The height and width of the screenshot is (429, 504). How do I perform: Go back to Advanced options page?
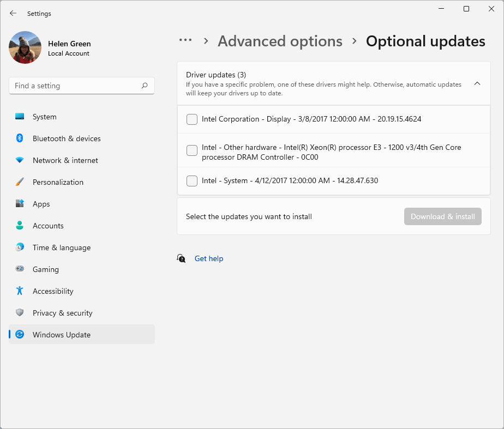coord(280,41)
